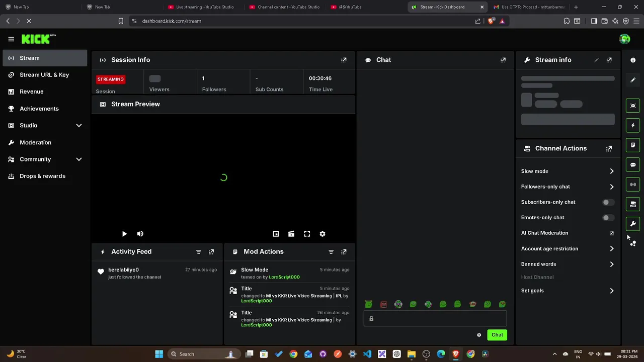Open Drops & rewards page
Screen dimensions: 644x362
coord(45,176)
